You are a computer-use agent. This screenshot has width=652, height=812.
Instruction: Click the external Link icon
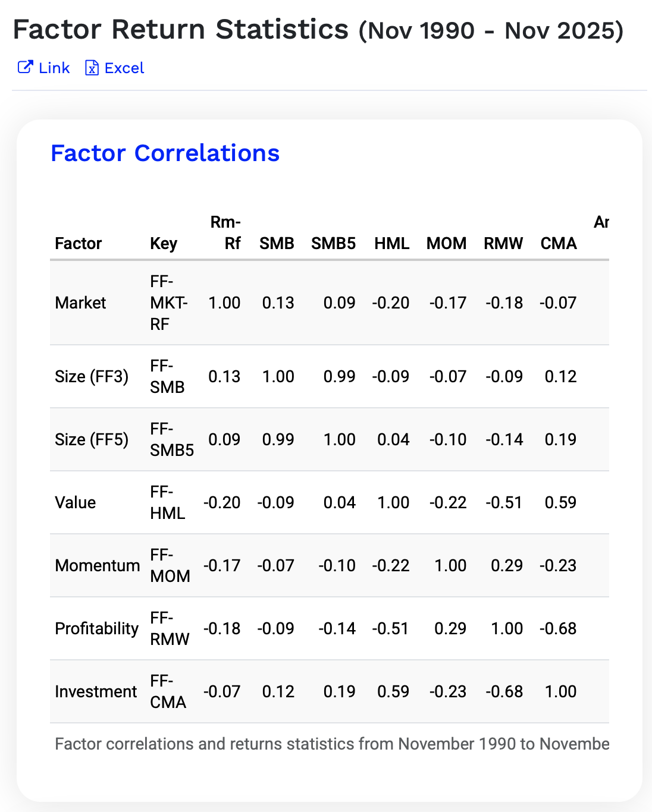point(25,68)
